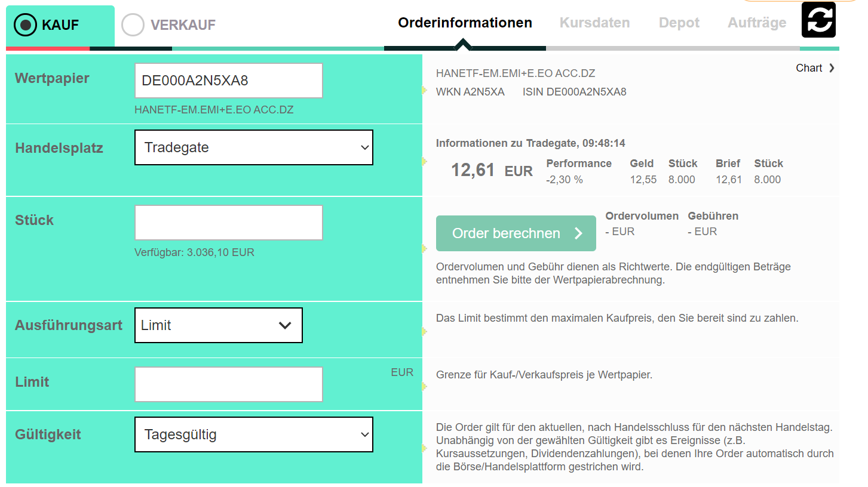Open the Chart link
Viewport: 868px width, 487px height.
(x=809, y=68)
